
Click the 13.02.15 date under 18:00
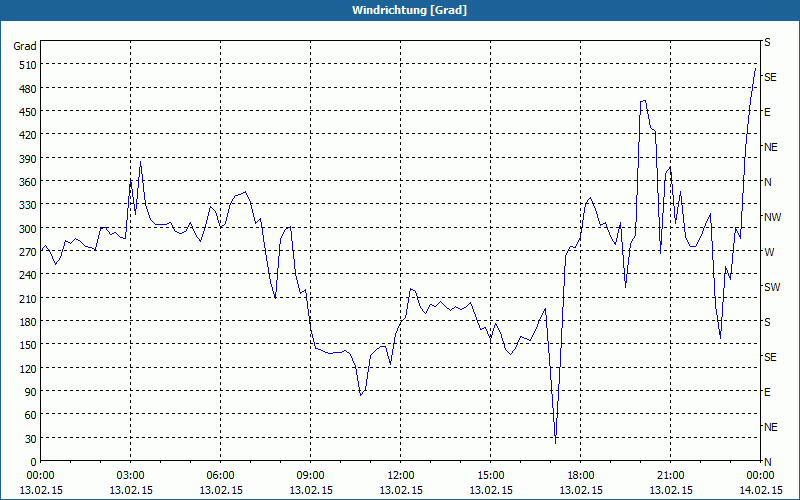coord(581,490)
